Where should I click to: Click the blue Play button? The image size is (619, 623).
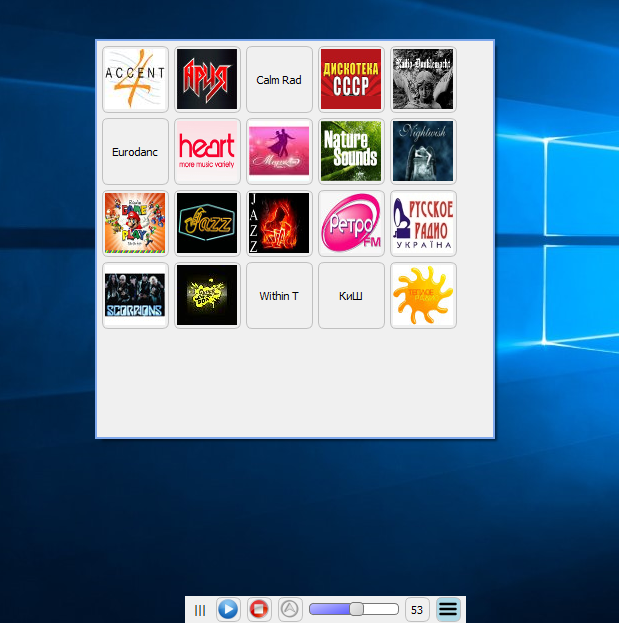[228, 609]
